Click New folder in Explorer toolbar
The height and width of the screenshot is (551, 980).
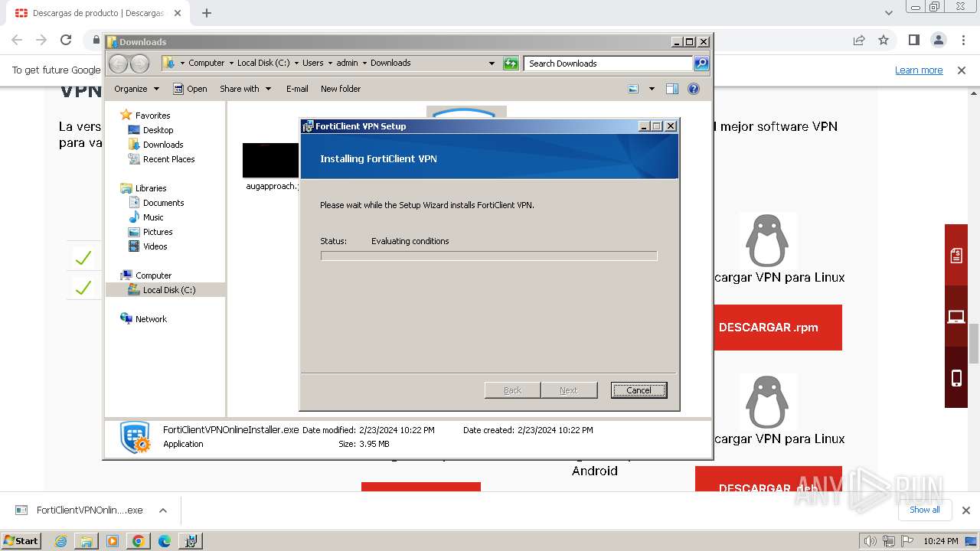tap(341, 89)
